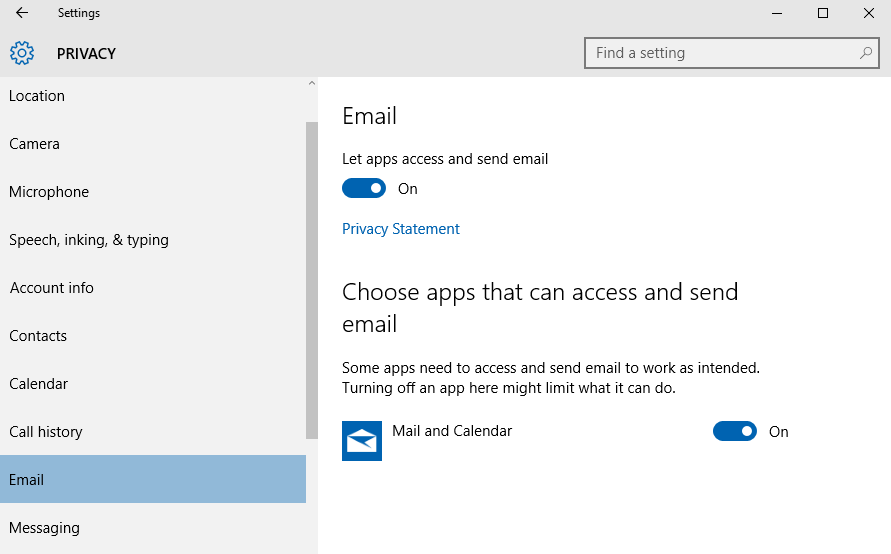Click the back arrow icon
891x554 pixels.
22,13
